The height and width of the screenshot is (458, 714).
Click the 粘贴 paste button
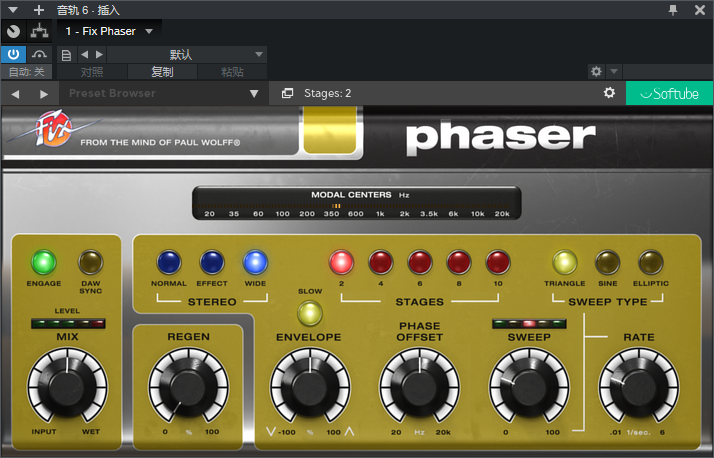232,72
